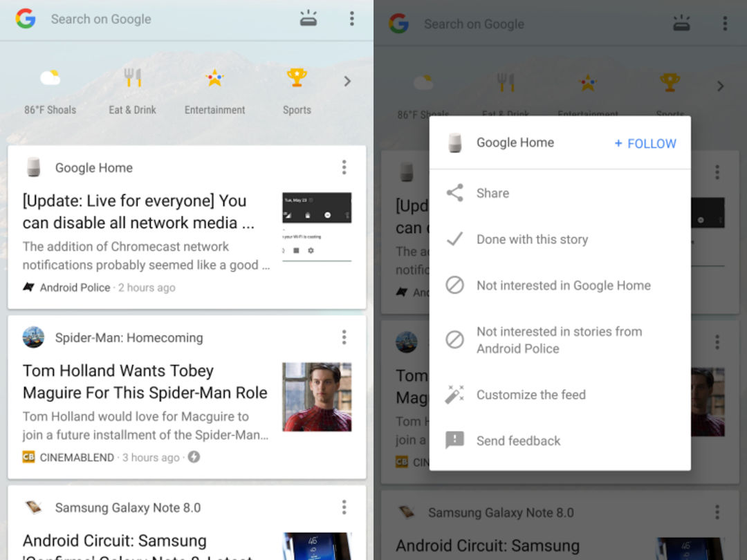Tap block icon beside Not interested in Google Home
The width and height of the screenshot is (747, 560).
[x=454, y=286]
